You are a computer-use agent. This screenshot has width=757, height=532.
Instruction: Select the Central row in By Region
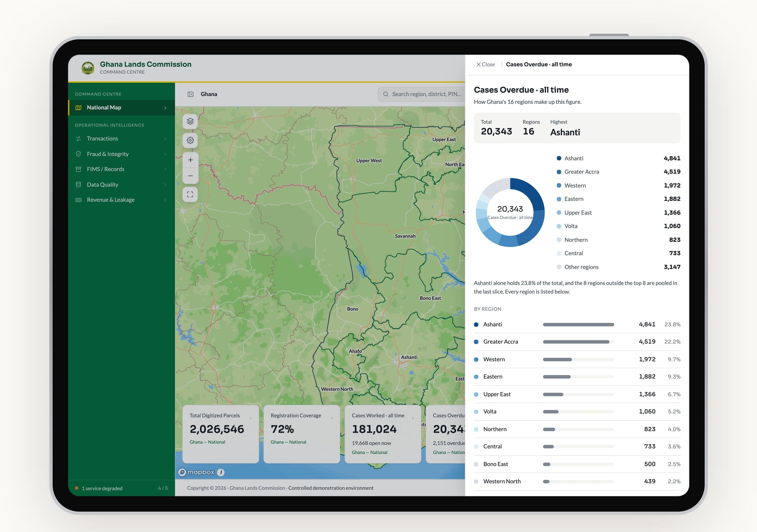(x=577, y=447)
